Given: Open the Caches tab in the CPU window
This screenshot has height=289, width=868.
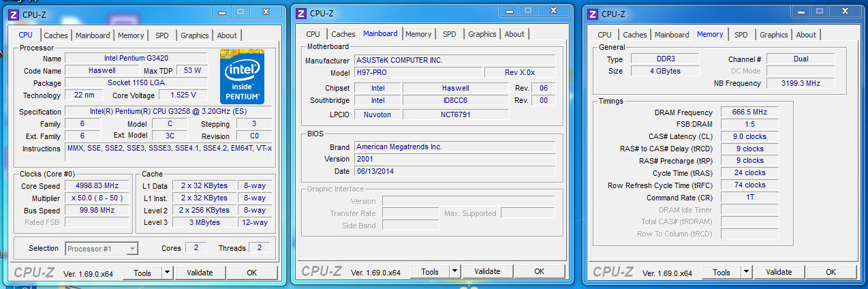Looking at the screenshot, I should [x=56, y=35].
